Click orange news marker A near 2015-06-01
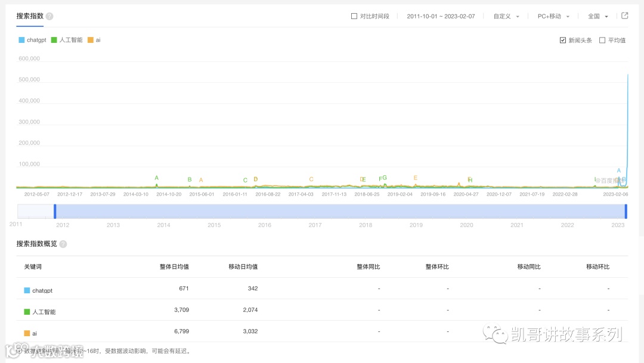The height and width of the screenshot is (363, 644). click(x=201, y=180)
